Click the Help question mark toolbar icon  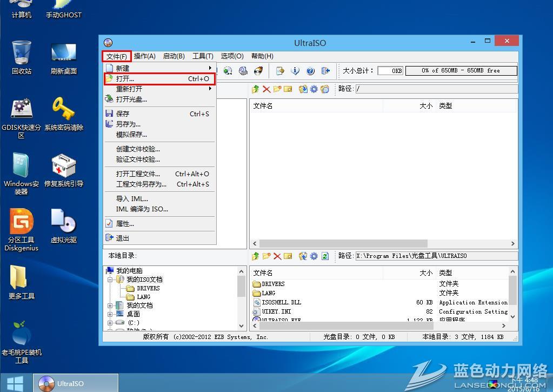[x=310, y=71]
